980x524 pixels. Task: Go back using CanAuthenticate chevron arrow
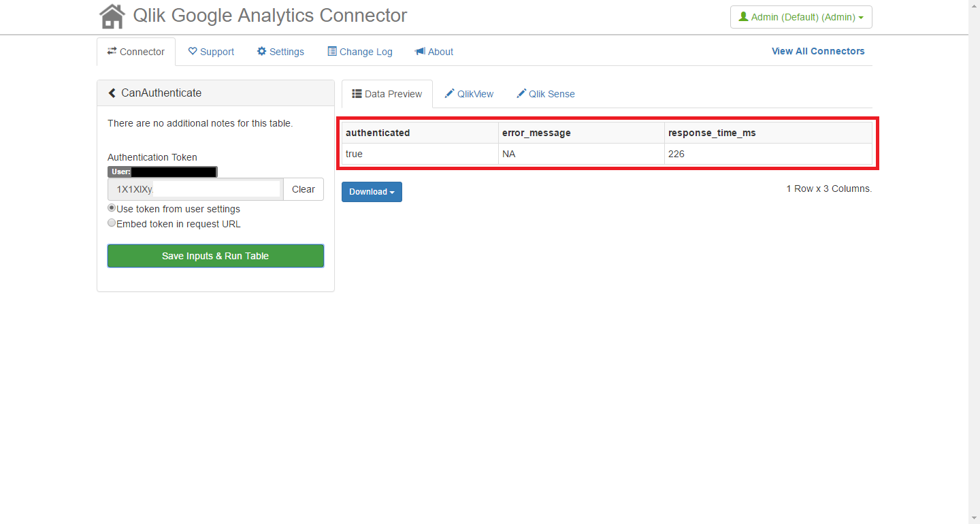(x=112, y=93)
